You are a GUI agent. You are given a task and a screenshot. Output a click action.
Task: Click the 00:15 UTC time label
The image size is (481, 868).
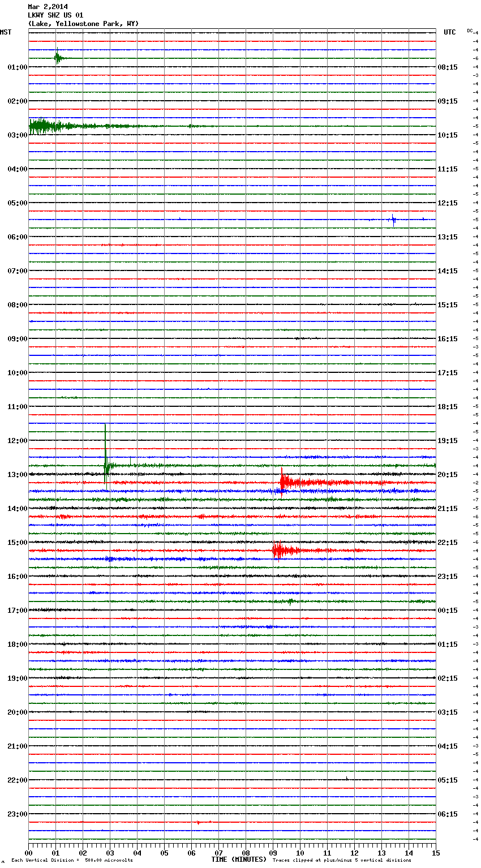coord(448,611)
